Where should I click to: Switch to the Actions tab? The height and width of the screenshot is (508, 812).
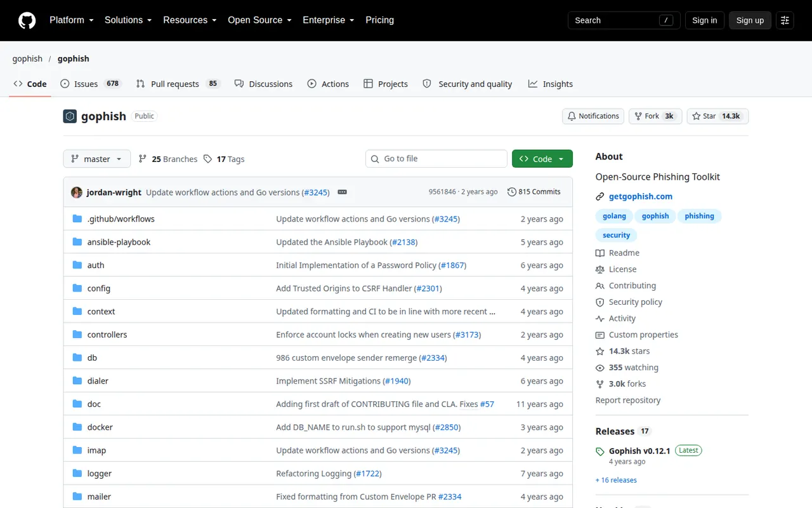pos(328,84)
